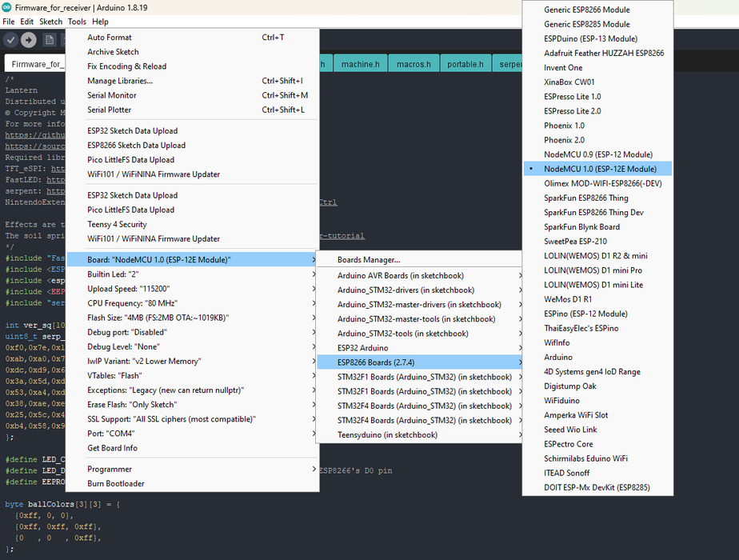Image resolution: width=739 pixels, height=560 pixels.
Task: Select ESPresso Lite 2.0 board
Action: point(597,111)
